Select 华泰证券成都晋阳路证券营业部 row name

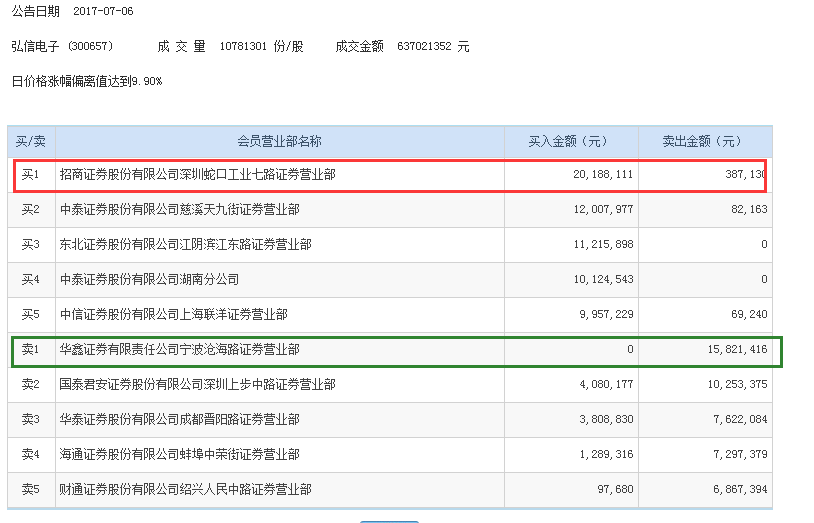pos(180,419)
